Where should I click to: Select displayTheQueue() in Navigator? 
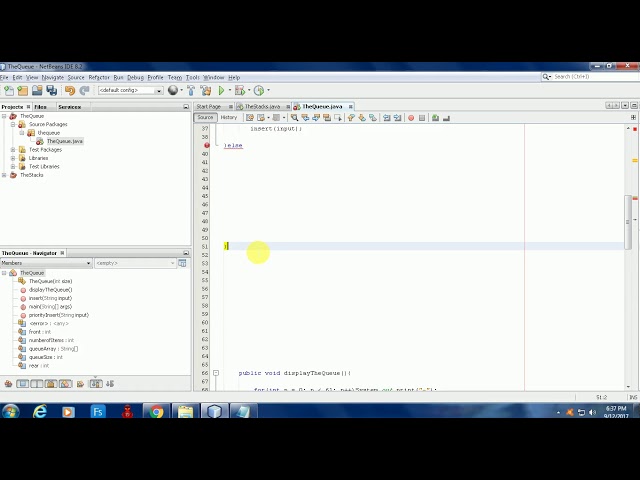50,290
